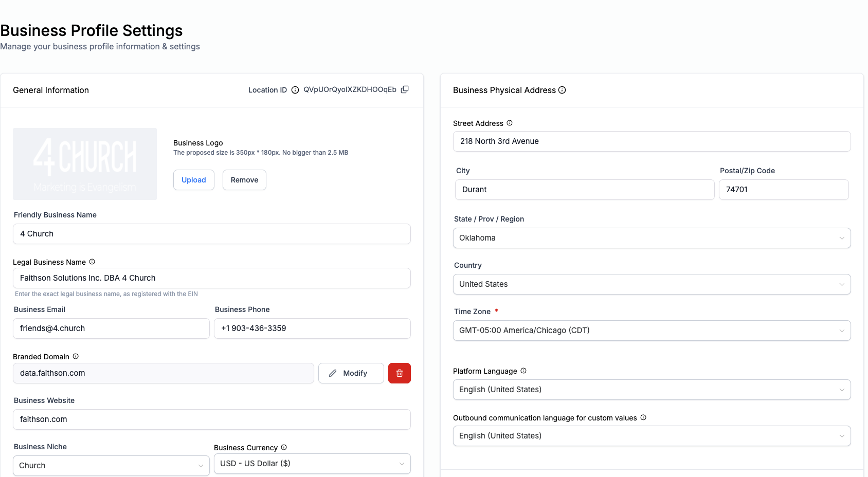The image size is (868, 477).
Task: Click the Business Physical Address info icon
Action: 562,90
